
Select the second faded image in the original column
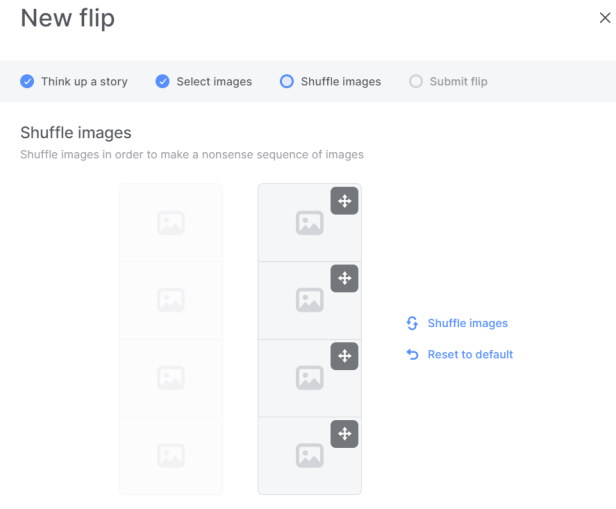171,300
